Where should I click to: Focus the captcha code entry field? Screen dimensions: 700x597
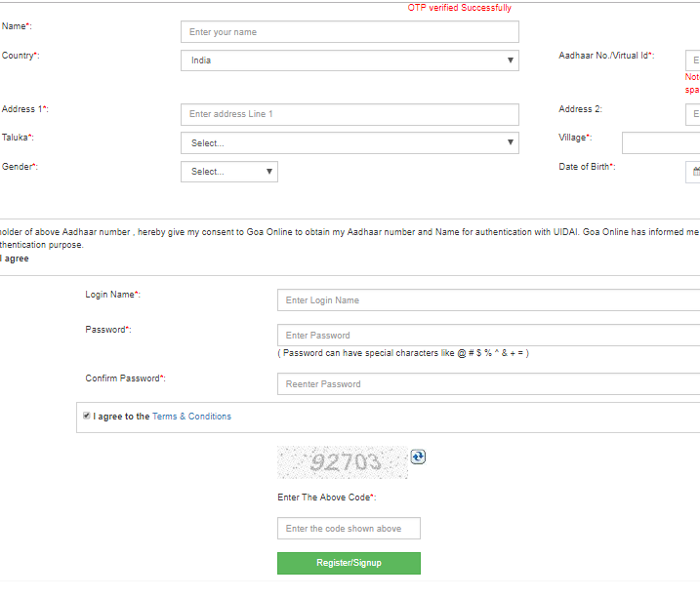point(349,529)
